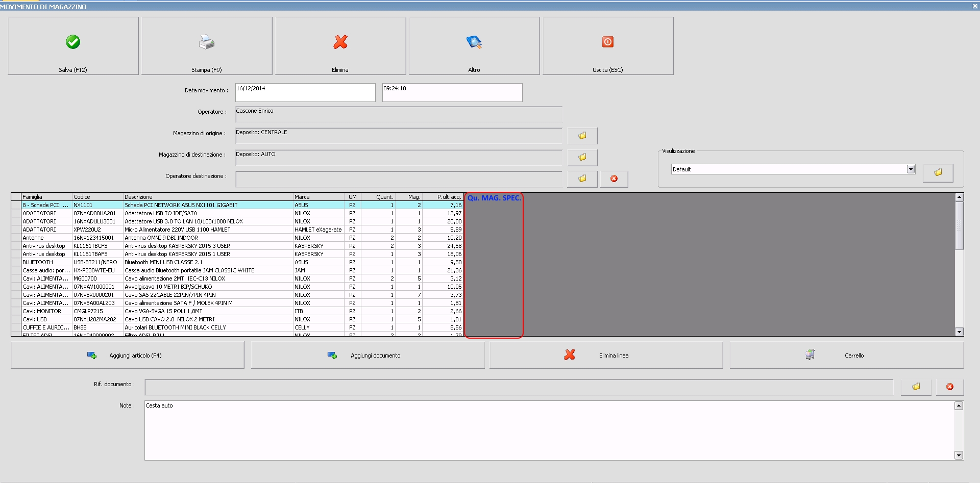Click the UM column header
This screenshot has width=980, height=483.
pyautogui.click(x=353, y=197)
